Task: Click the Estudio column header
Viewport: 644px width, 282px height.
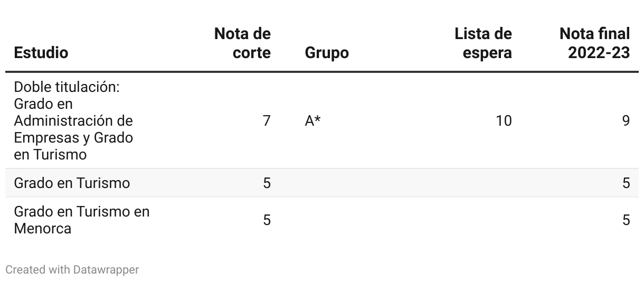Action: pyautogui.click(x=41, y=53)
